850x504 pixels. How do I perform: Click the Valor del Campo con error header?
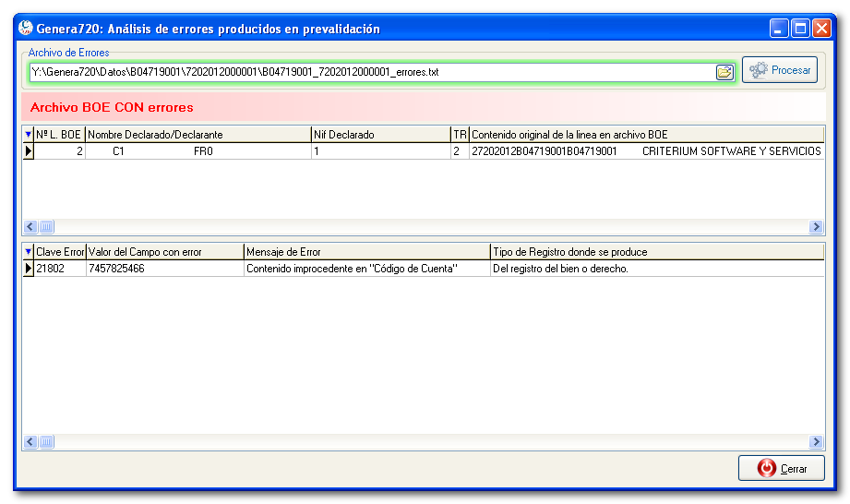tap(165, 252)
